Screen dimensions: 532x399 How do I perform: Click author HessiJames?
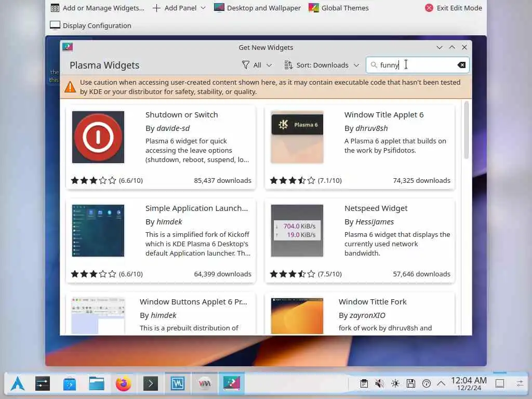pos(375,222)
